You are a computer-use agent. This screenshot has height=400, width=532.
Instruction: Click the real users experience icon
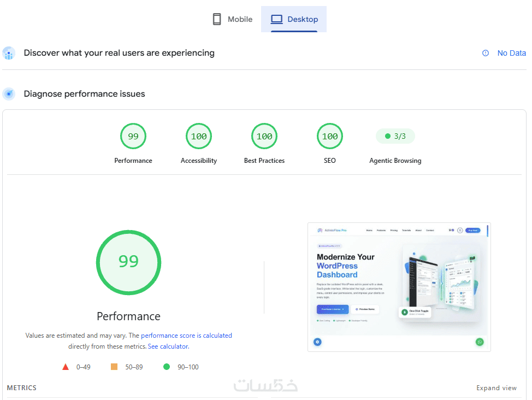tap(9, 53)
